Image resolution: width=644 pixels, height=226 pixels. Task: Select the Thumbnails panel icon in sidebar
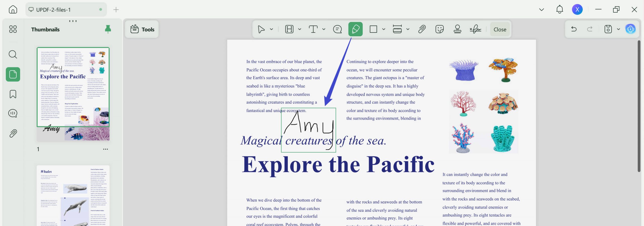click(x=13, y=74)
